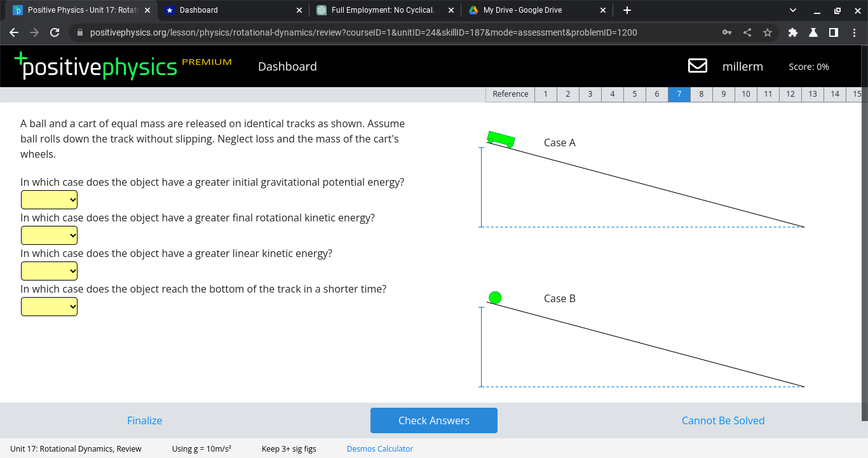This screenshot has height=458, width=868.
Task: Open the linear kinetic energy dropdown
Action: point(49,270)
